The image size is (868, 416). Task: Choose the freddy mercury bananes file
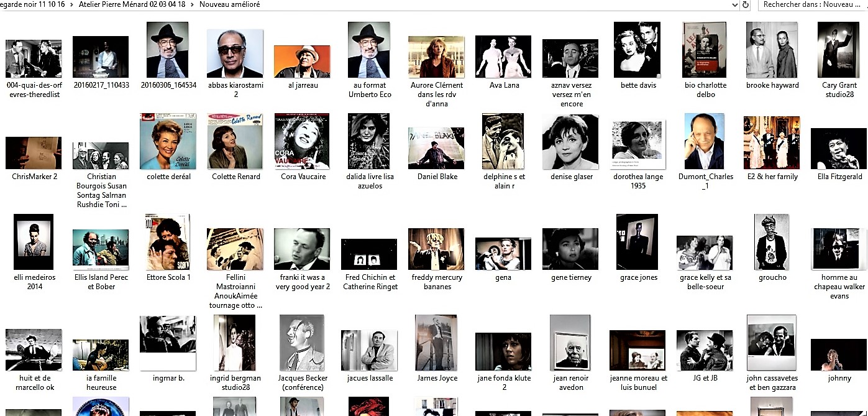[436, 249]
